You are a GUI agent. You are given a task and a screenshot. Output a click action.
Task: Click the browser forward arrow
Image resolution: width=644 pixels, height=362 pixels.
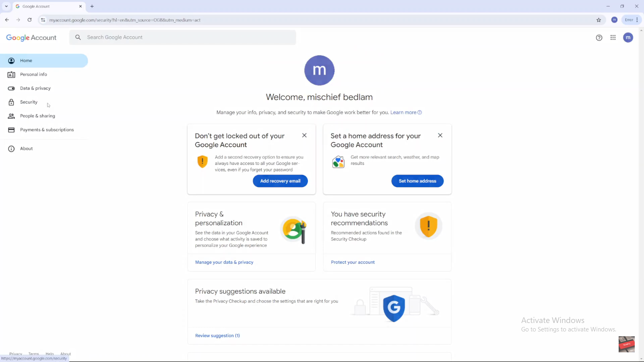coord(18,20)
